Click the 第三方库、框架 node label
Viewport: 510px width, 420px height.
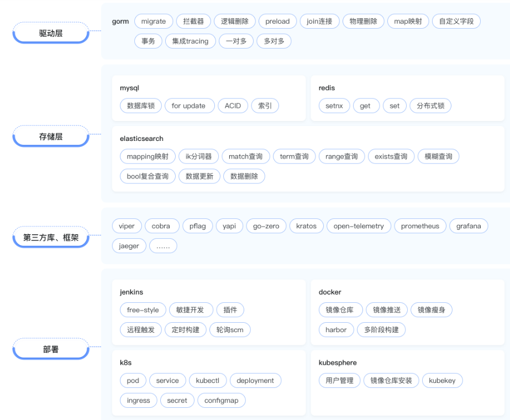[50, 239]
